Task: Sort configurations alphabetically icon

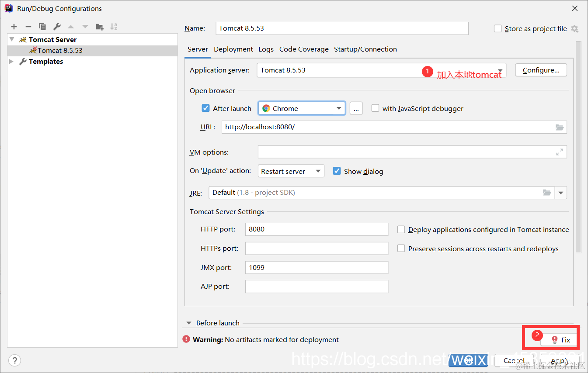Action: 114,27
